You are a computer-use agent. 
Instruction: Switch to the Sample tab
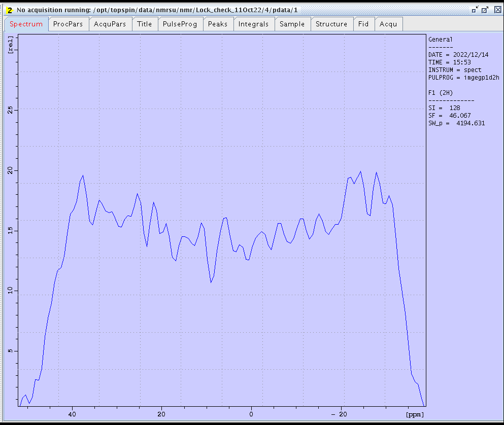[292, 24]
